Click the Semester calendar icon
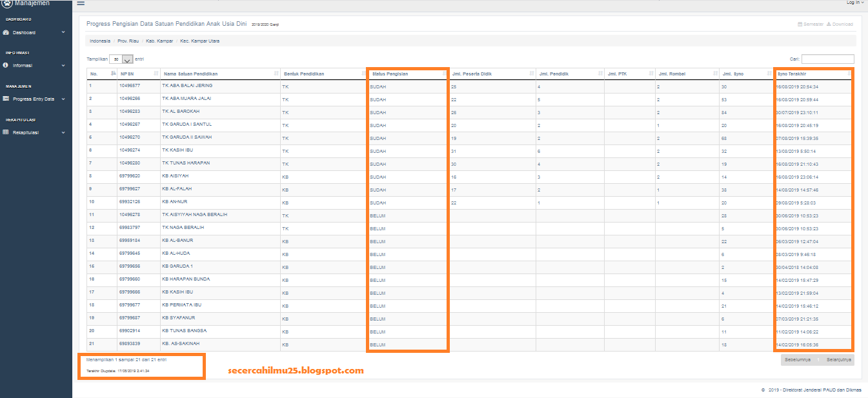This screenshot has width=868, height=398. (802, 24)
